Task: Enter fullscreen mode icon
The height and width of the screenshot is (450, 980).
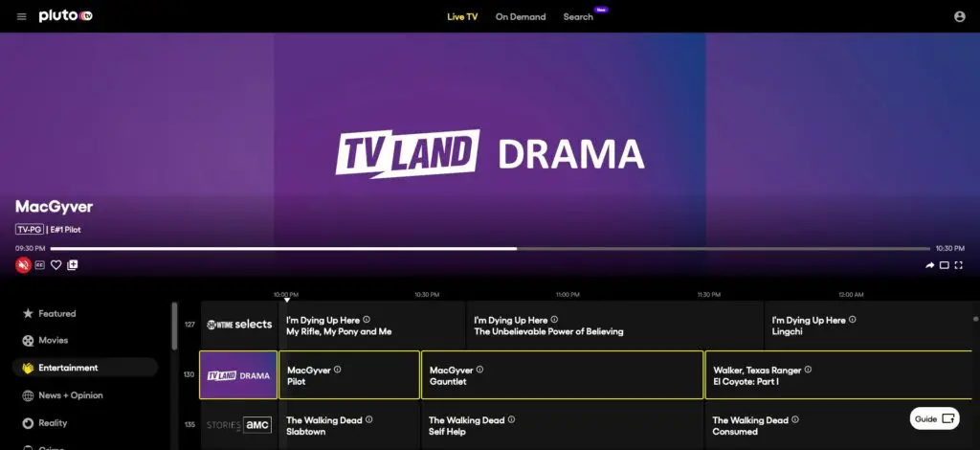Action: pos(959,265)
